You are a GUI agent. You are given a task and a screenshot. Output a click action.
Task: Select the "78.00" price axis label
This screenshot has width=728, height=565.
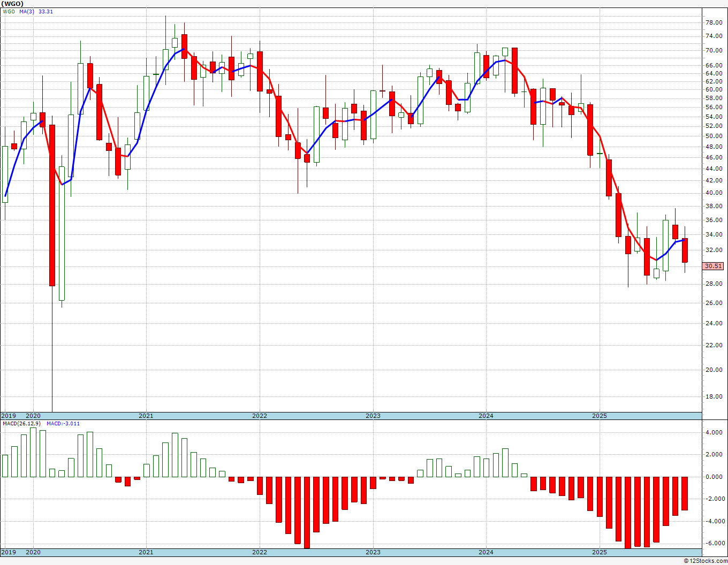pos(714,23)
